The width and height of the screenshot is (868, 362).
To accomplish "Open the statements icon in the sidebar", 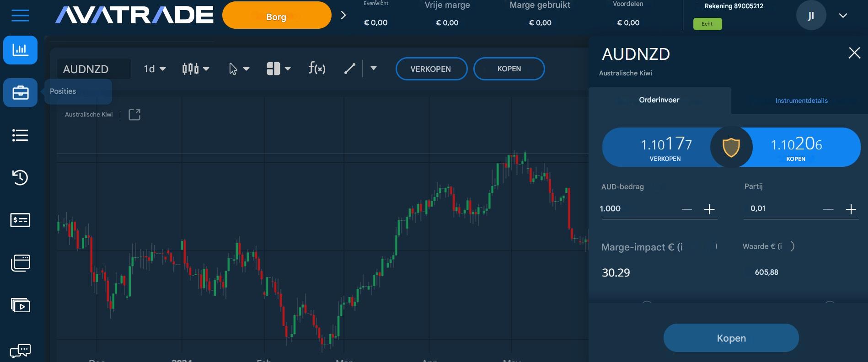I will [20, 220].
